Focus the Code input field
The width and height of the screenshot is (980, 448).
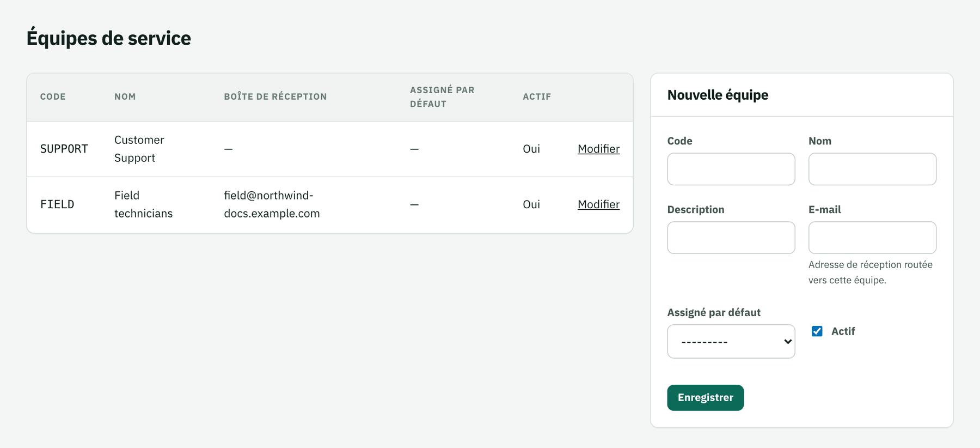pos(731,169)
